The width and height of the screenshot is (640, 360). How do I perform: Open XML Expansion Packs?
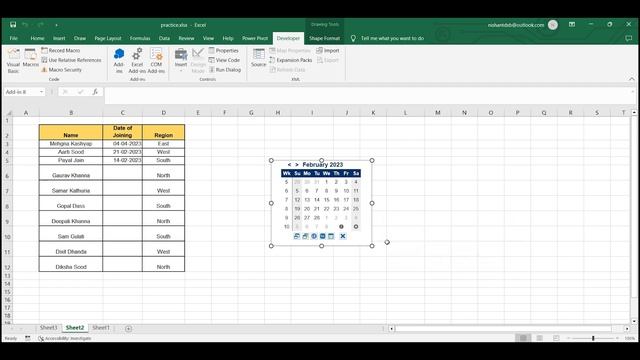291,60
